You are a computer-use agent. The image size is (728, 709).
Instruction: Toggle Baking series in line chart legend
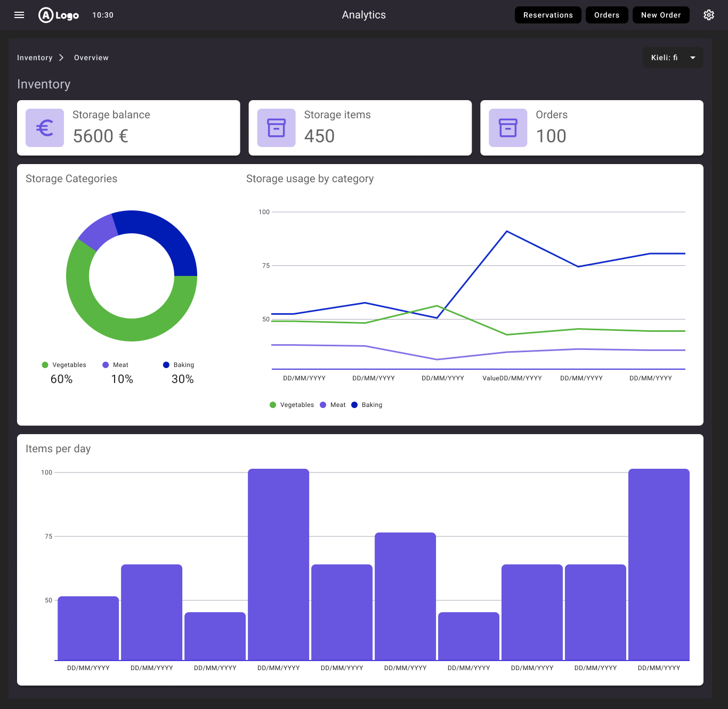(x=367, y=405)
